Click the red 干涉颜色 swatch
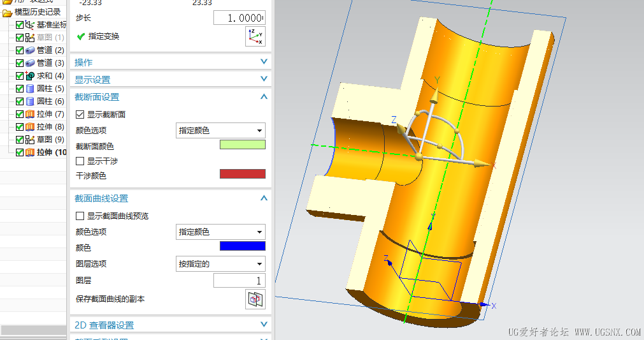 tap(242, 174)
